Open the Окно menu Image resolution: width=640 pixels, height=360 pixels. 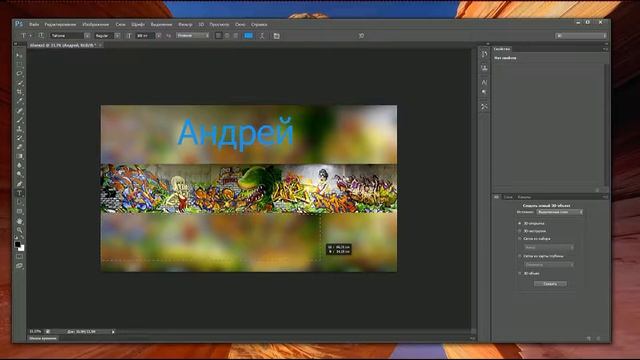(x=240, y=24)
